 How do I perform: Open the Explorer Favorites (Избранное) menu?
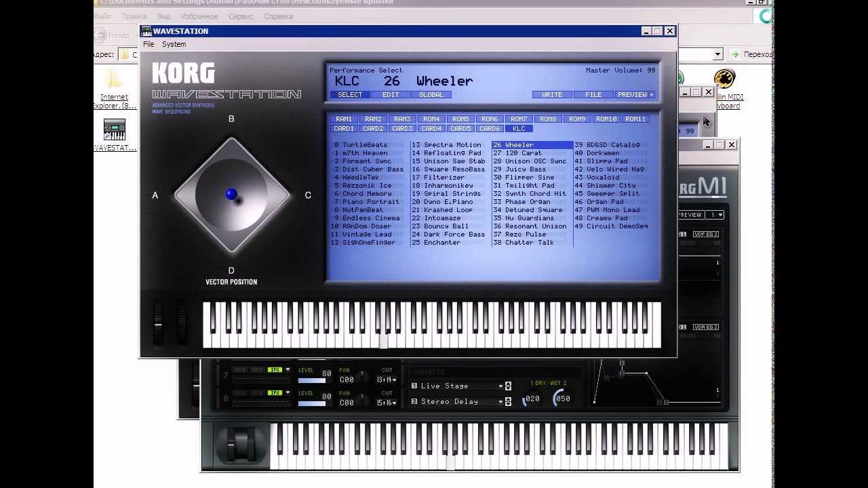point(199,16)
